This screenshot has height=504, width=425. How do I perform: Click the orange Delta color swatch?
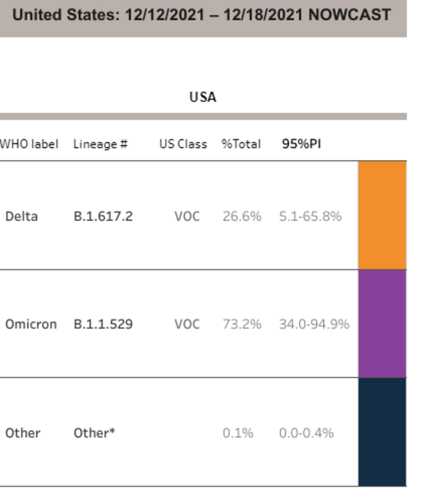382,215
